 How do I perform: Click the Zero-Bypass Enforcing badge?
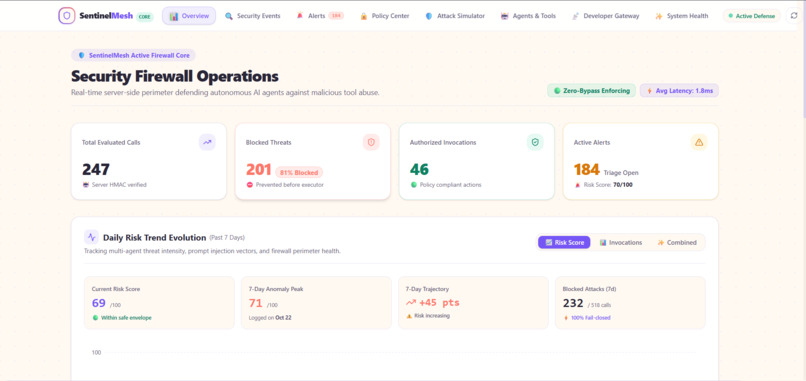tap(591, 90)
